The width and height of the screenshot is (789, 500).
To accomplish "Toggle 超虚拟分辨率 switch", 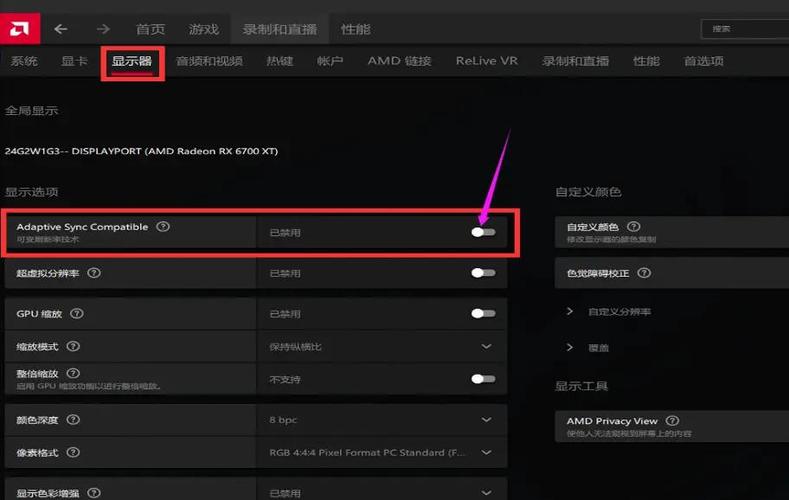I will click(x=484, y=273).
